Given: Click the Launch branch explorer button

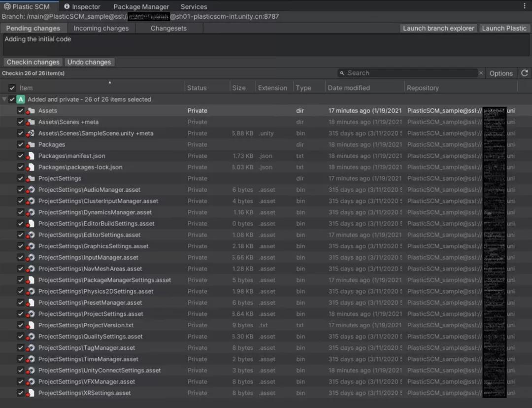Looking at the screenshot, I should click(x=438, y=28).
